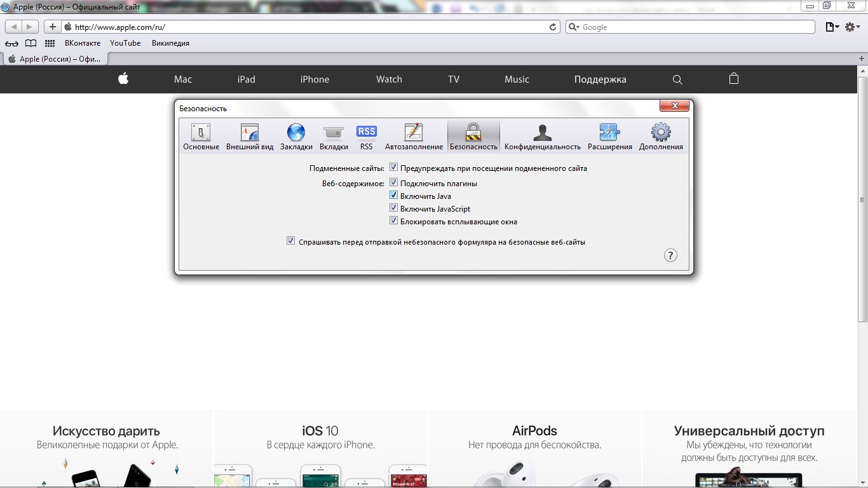Open the Дополнения preferences pane
868x488 pixels.
pos(661,137)
